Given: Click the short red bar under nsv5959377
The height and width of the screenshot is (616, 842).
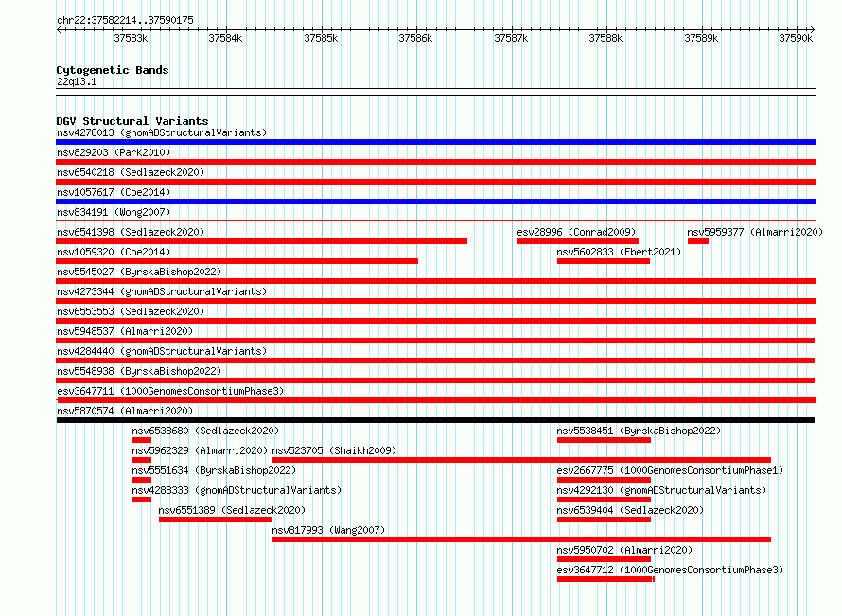Looking at the screenshot, I should coord(698,241).
